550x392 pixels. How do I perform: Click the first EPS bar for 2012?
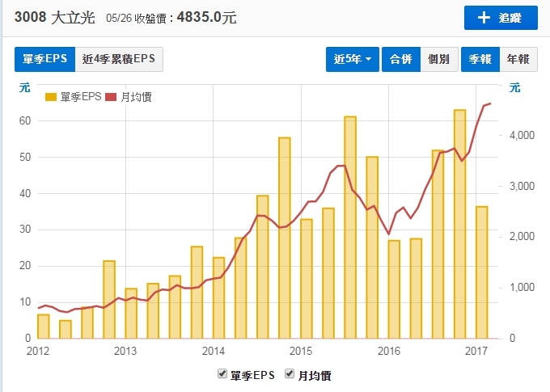tap(44, 327)
